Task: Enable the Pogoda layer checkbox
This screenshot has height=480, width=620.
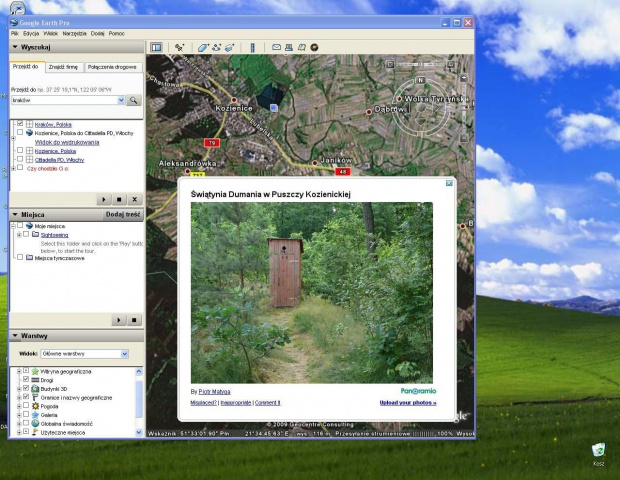Action: tap(26, 405)
